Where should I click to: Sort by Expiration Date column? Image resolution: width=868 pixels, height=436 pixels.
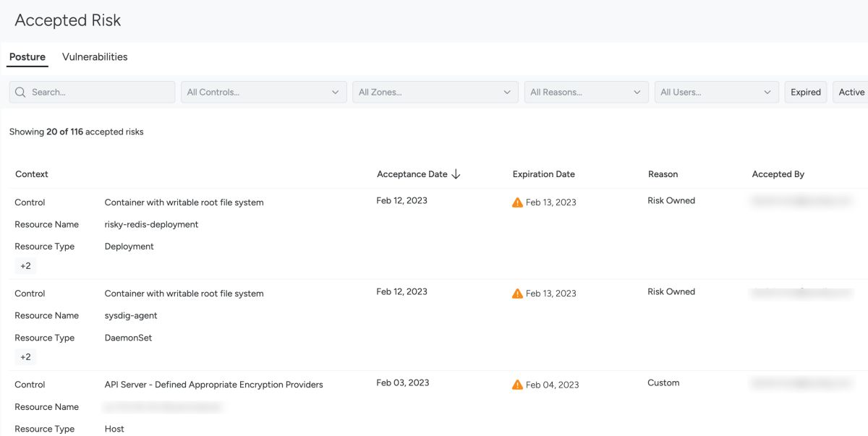tap(543, 174)
